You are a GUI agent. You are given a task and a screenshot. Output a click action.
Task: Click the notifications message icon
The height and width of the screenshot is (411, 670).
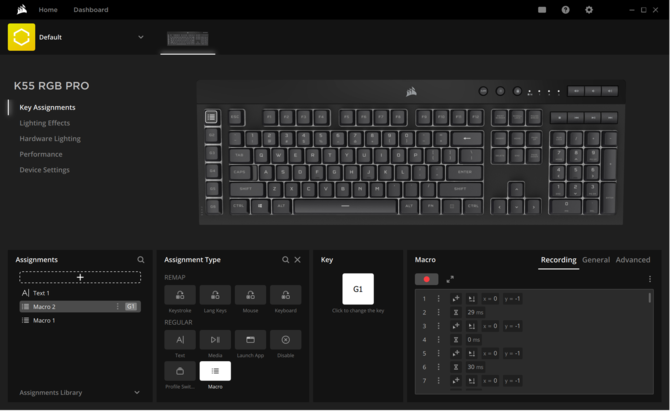point(542,9)
